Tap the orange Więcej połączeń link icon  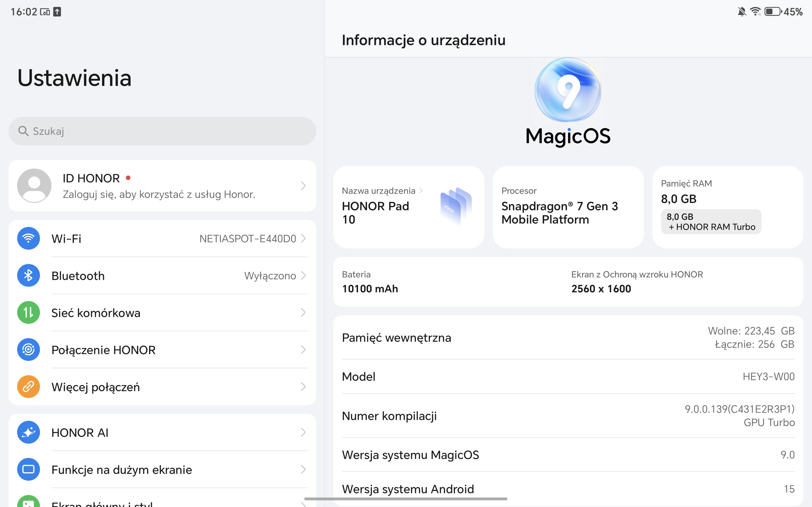29,387
